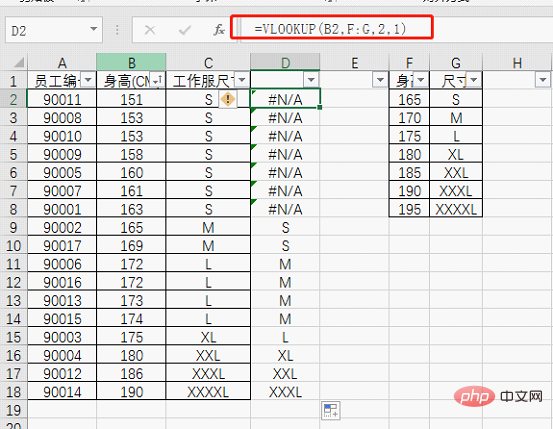Select lookup cell XXL in column G
Viewport: 553px width, 429px height.
point(456,173)
